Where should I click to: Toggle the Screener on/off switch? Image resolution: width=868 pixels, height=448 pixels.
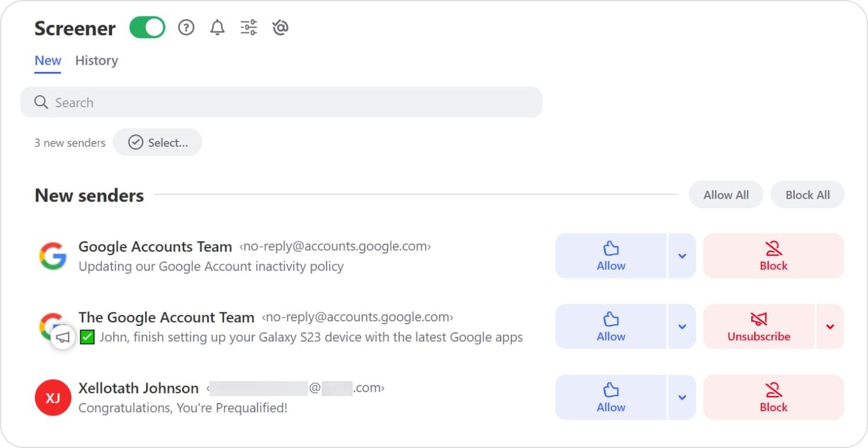(147, 27)
